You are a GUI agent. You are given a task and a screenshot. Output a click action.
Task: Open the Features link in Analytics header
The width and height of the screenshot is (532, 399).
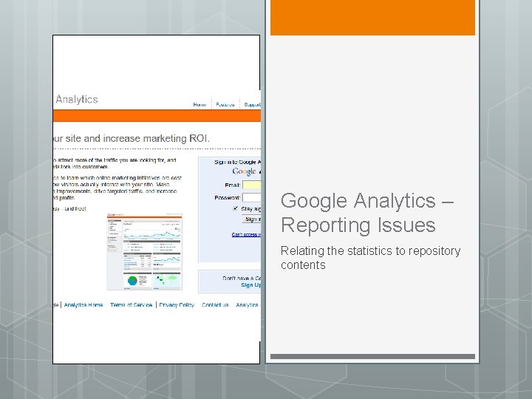click(x=225, y=104)
